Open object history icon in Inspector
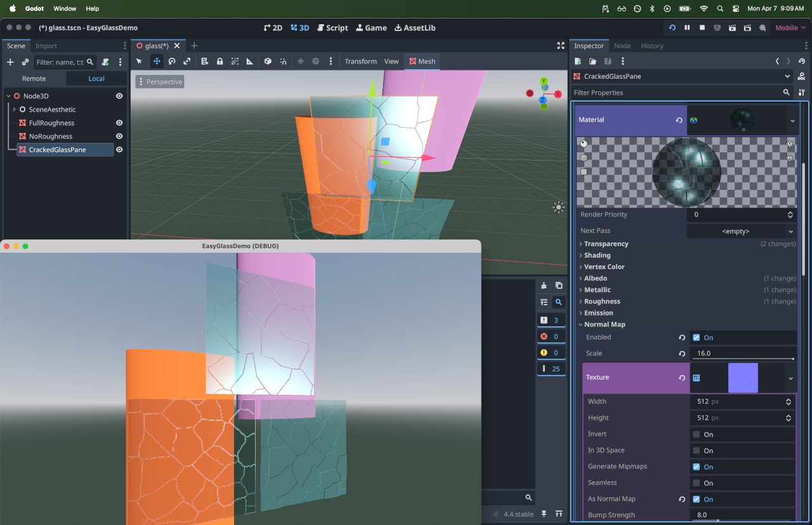 click(802, 62)
